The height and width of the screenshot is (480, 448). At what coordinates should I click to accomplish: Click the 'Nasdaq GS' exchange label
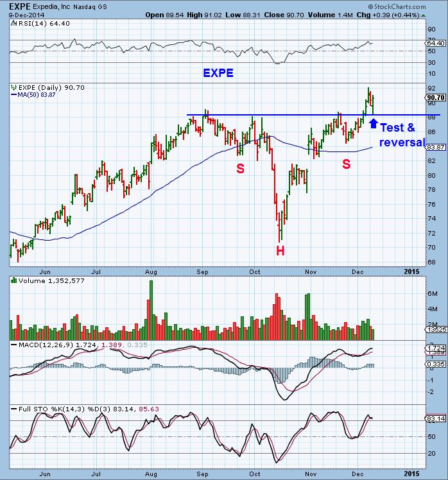(x=90, y=6)
